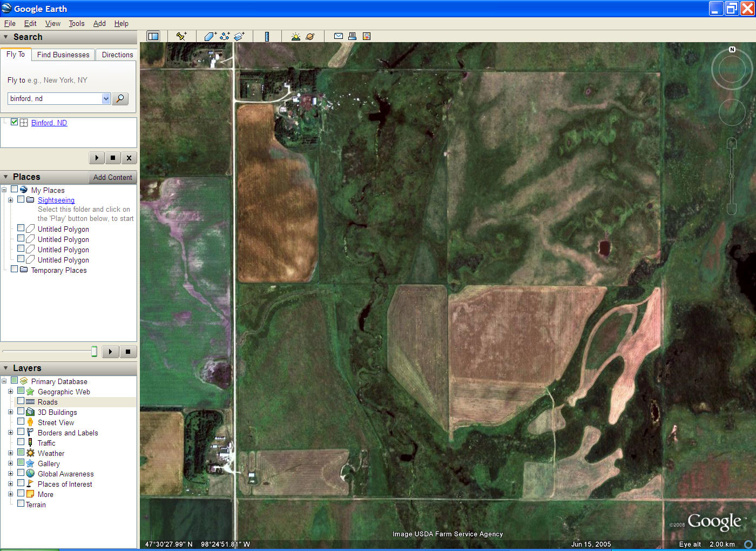Open the Add menu

click(99, 23)
